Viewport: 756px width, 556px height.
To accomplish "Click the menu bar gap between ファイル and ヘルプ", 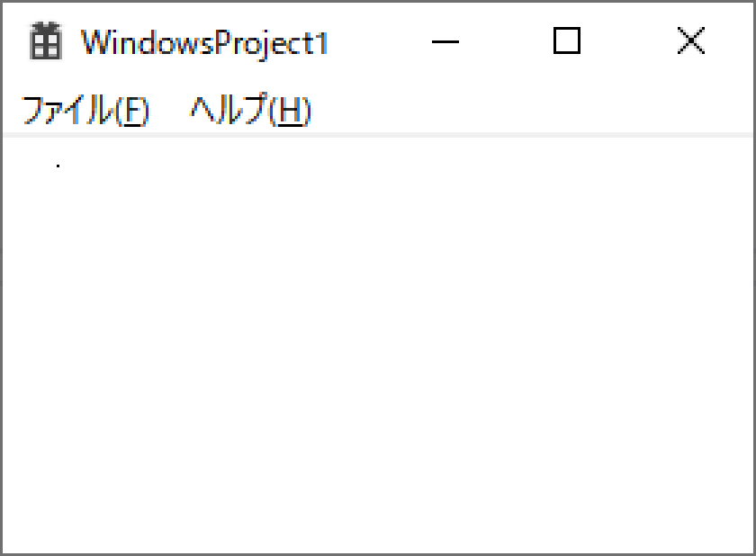I will [x=170, y=110].
